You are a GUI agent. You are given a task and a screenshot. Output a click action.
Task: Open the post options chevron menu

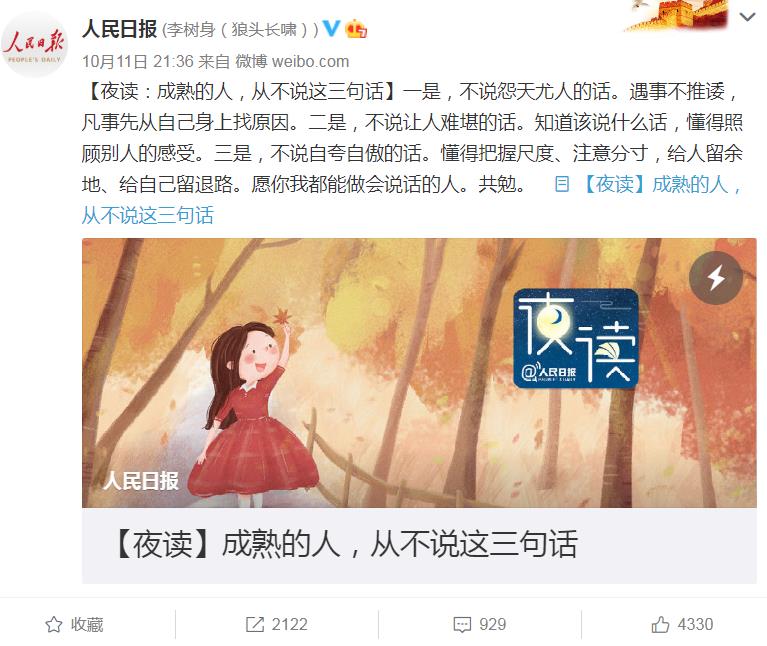pos(747,18)
